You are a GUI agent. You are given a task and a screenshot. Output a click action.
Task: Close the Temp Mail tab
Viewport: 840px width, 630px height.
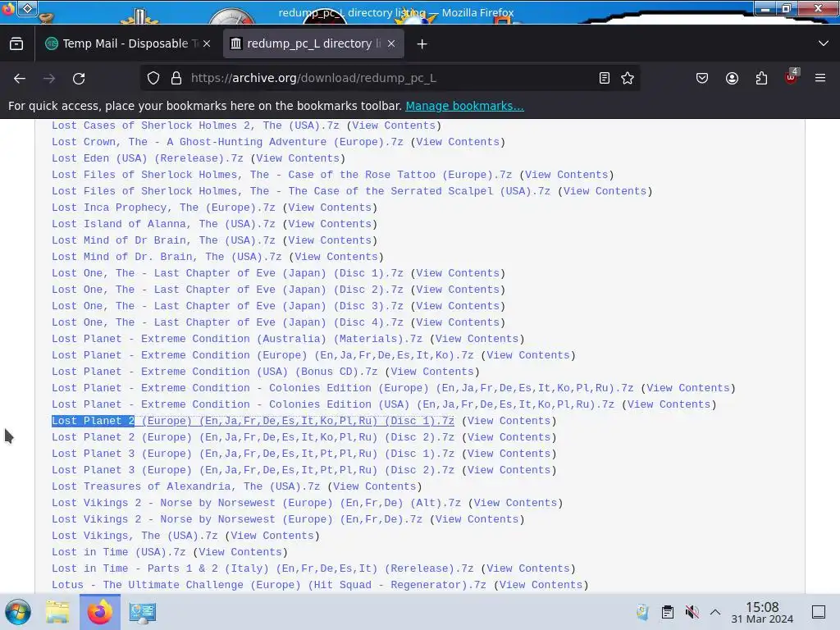207,44
